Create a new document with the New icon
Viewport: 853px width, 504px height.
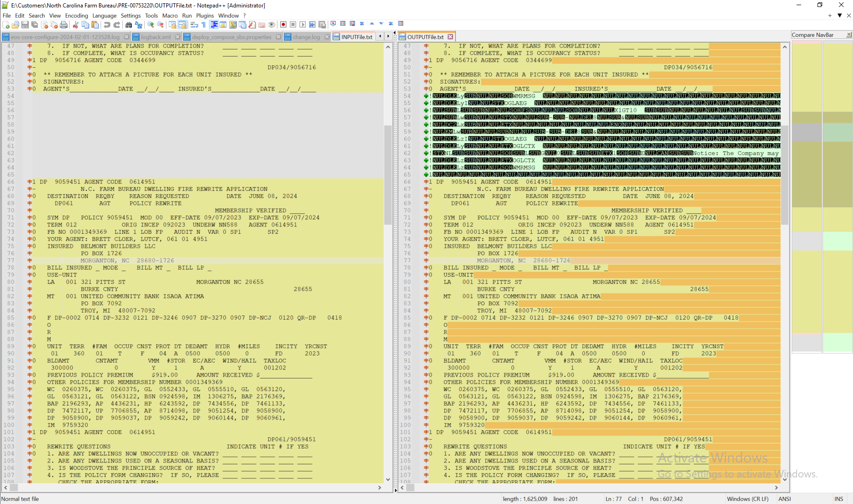tap(6, 24)
